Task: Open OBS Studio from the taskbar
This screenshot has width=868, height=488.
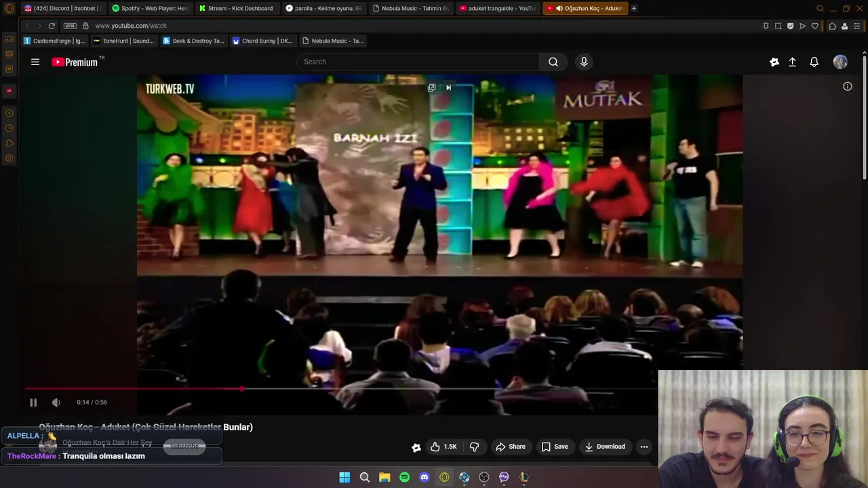Action: tap(484, 477)
